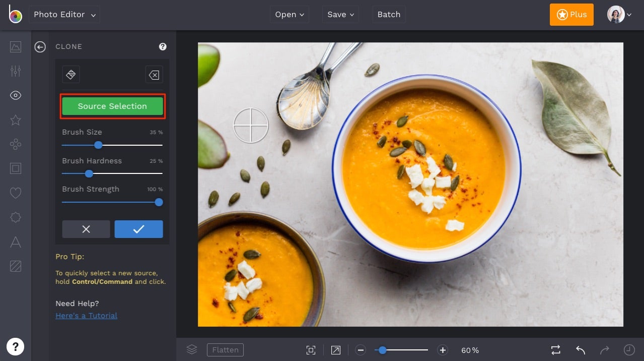Open the Overlays sidebar icon

click(16, 217)
